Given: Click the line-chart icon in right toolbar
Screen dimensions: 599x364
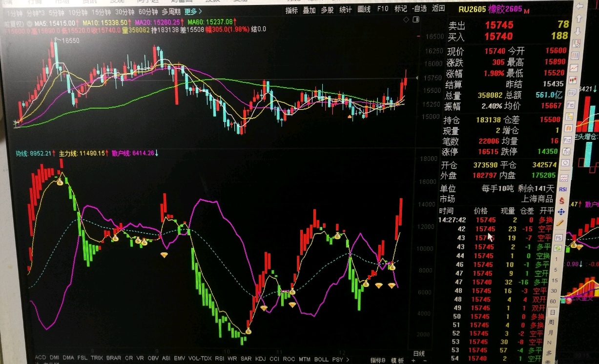Looking at the screenshot, I should [x=574, y=68].
